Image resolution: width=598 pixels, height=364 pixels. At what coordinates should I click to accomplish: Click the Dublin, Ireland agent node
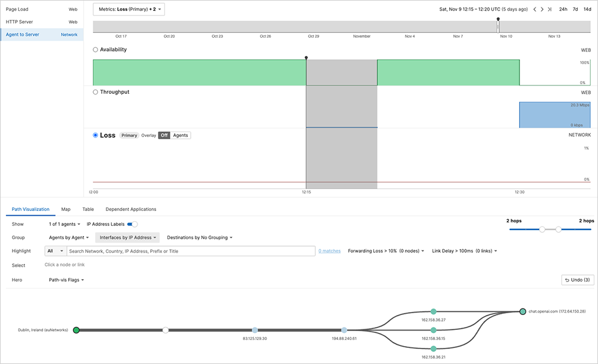tap(76, 330)
